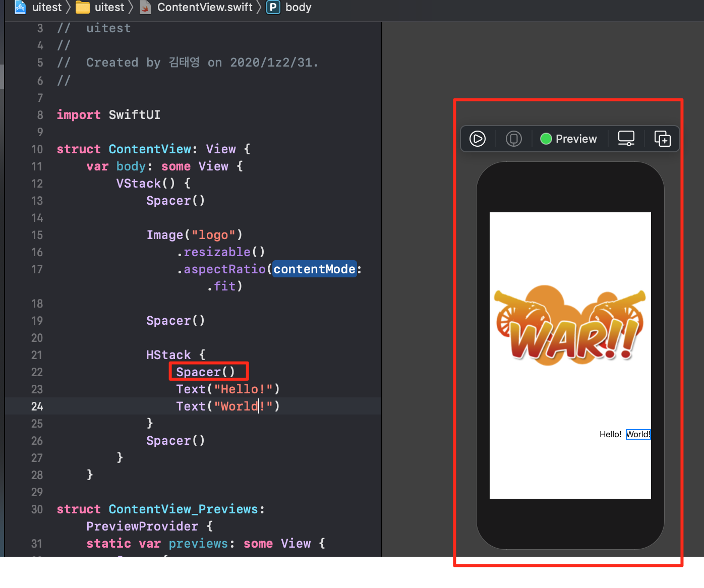
Task: Click the highlighted contentMode parameter
Action: coord(315,269)
